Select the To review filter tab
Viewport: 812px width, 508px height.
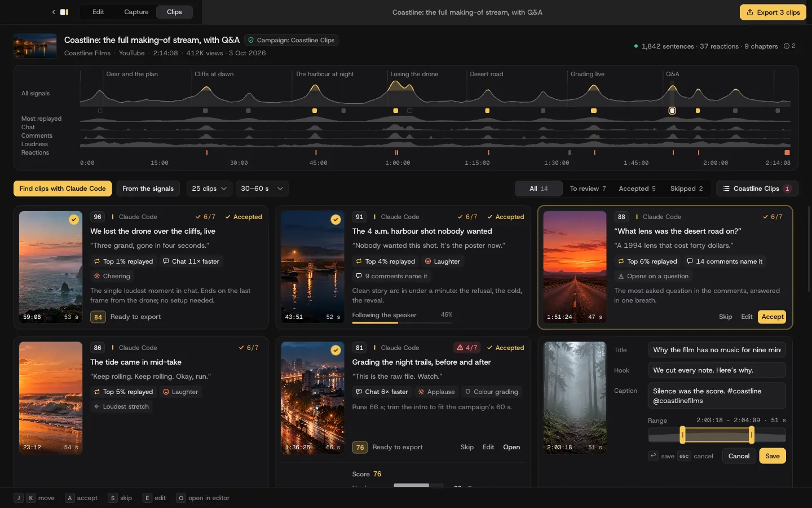tap(588, 189)
